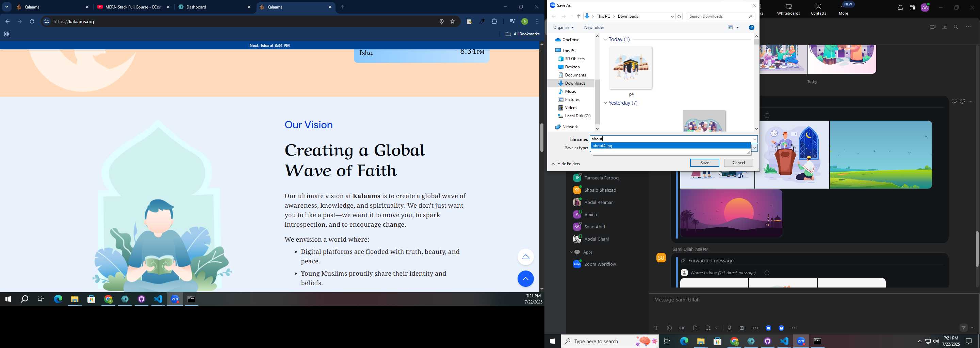Open a new Chrome tab with plus icon

[x=342, y=7]
